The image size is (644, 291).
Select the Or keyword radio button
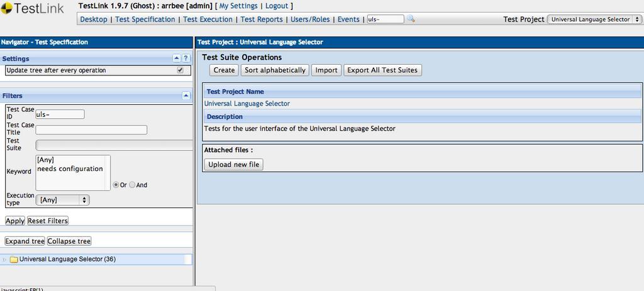point(116,185)
